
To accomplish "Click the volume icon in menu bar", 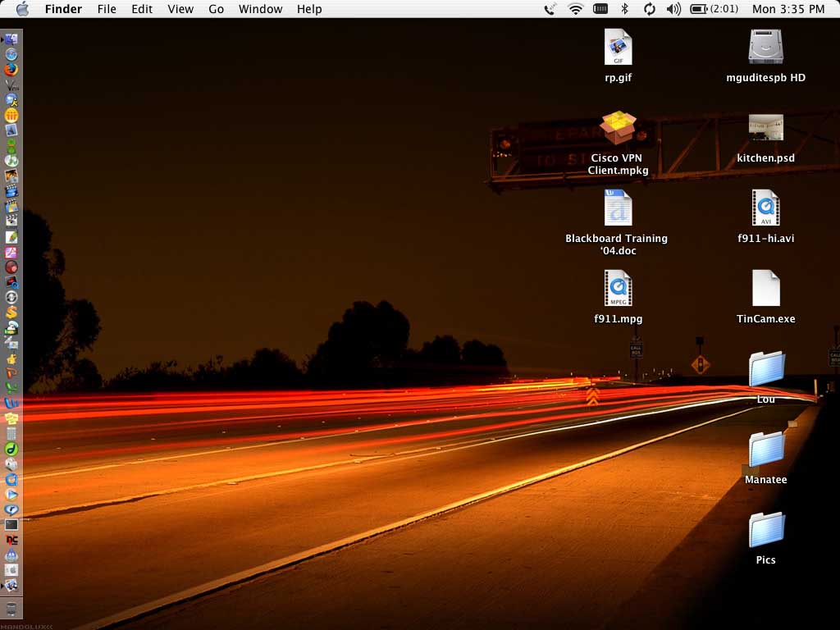I will tap(673, 9).
